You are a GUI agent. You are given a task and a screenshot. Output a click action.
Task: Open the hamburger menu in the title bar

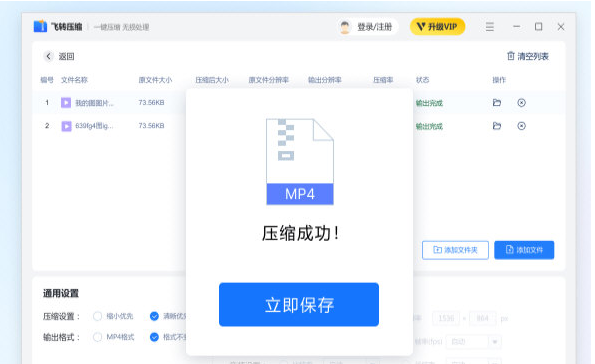click(490, 27)
